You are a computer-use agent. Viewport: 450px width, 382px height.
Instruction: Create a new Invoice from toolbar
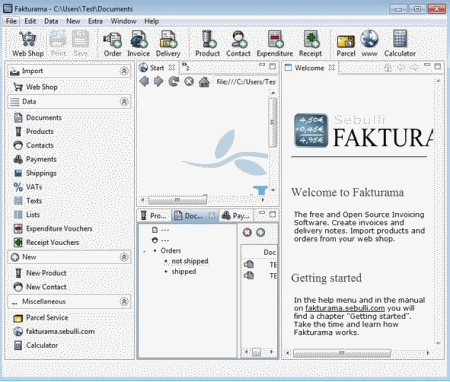pos(138,44)
